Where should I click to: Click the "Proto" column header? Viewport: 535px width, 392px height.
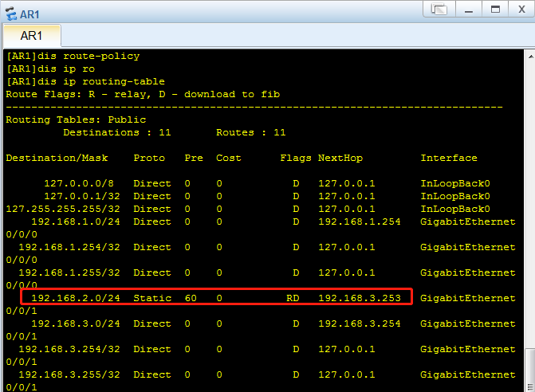point(149,158)
